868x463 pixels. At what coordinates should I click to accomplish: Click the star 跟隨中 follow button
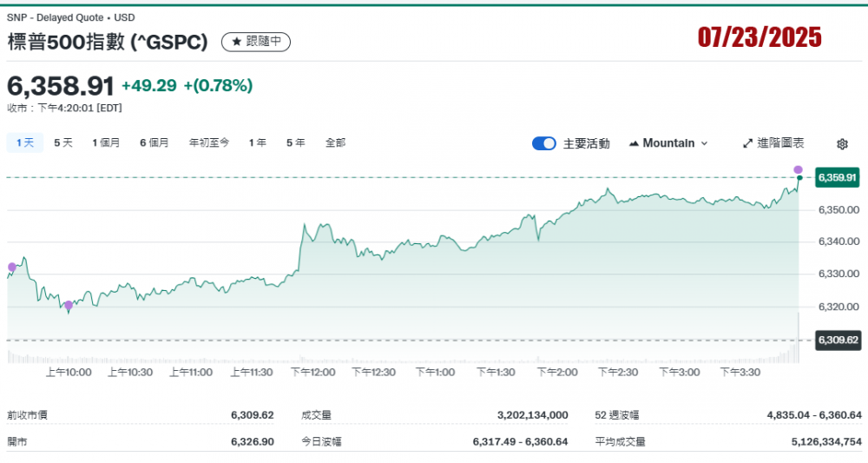(256, 42)
